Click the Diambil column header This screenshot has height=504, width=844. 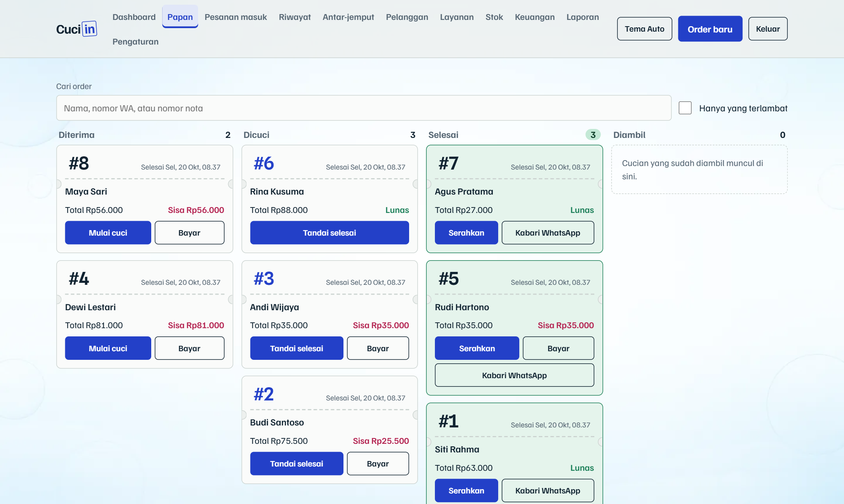tap(629, 135)
